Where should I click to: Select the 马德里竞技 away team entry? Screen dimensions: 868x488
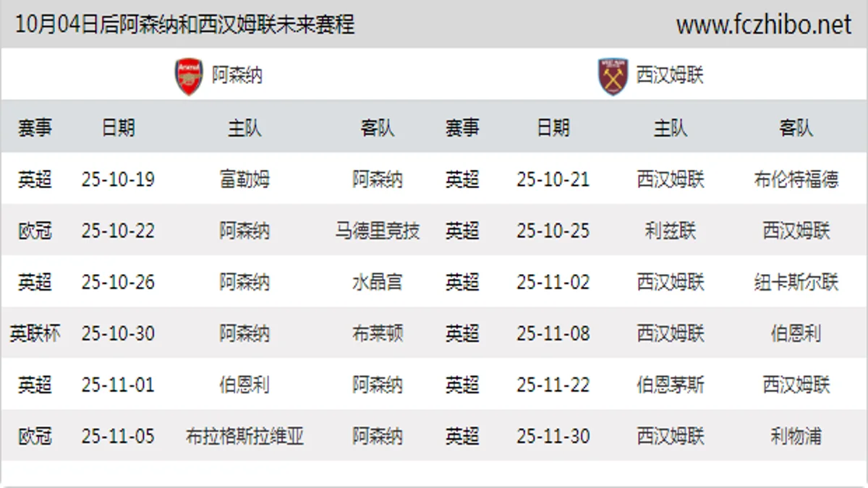click(x=377, y=231)
